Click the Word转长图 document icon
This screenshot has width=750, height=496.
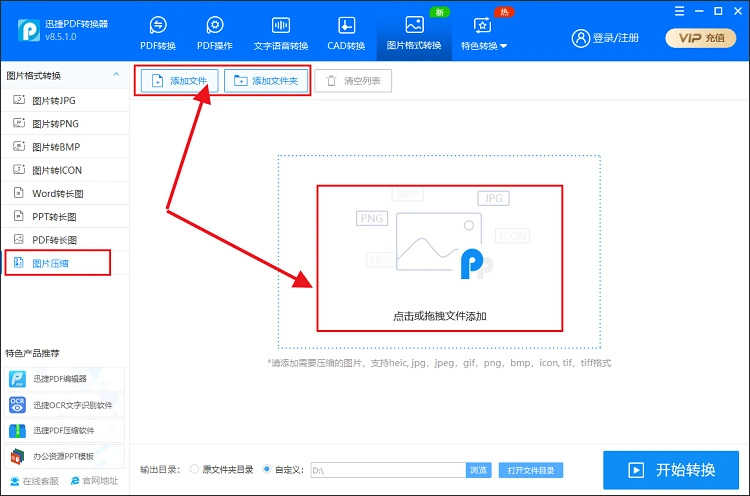point(19,193)
